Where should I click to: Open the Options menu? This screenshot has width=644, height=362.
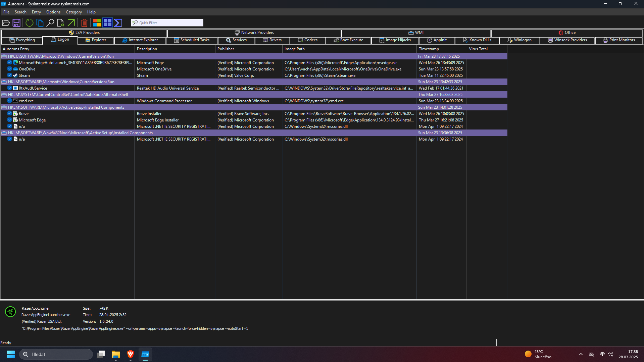coord(53,12)
